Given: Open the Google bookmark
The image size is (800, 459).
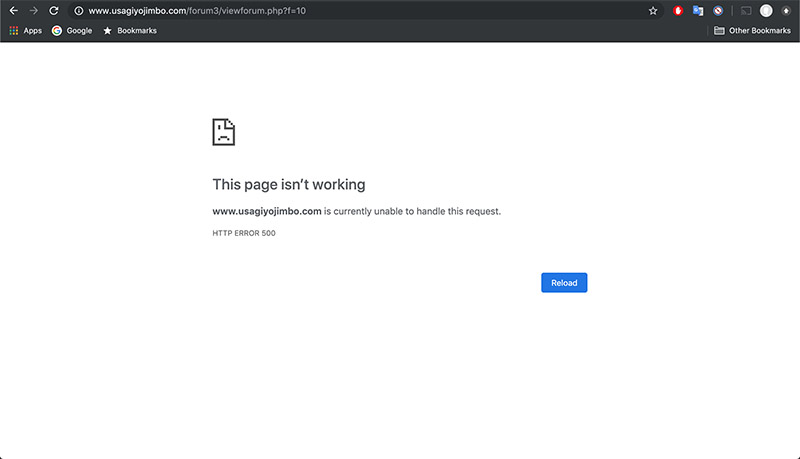Looking at the screenshot, I should [x=72, y=31].
